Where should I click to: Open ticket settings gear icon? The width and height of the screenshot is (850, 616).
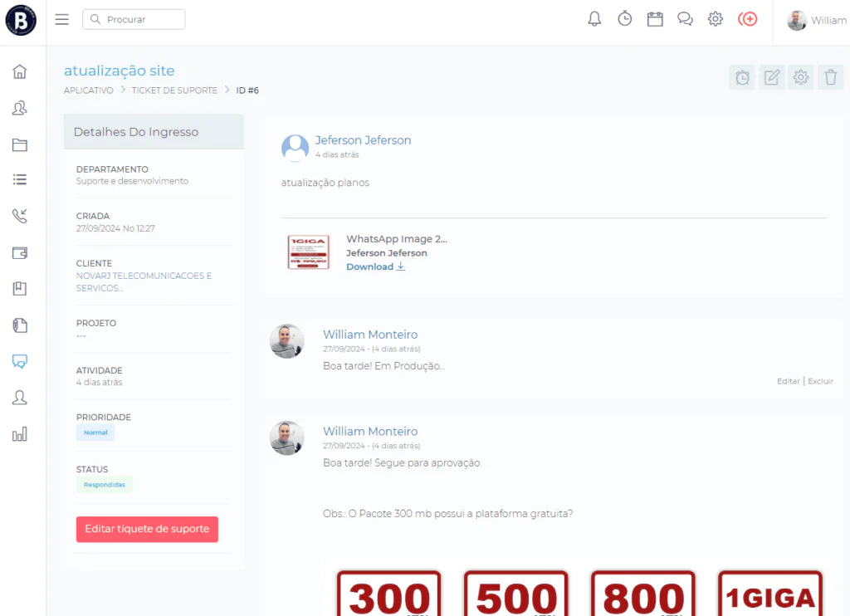coord(801,77)
